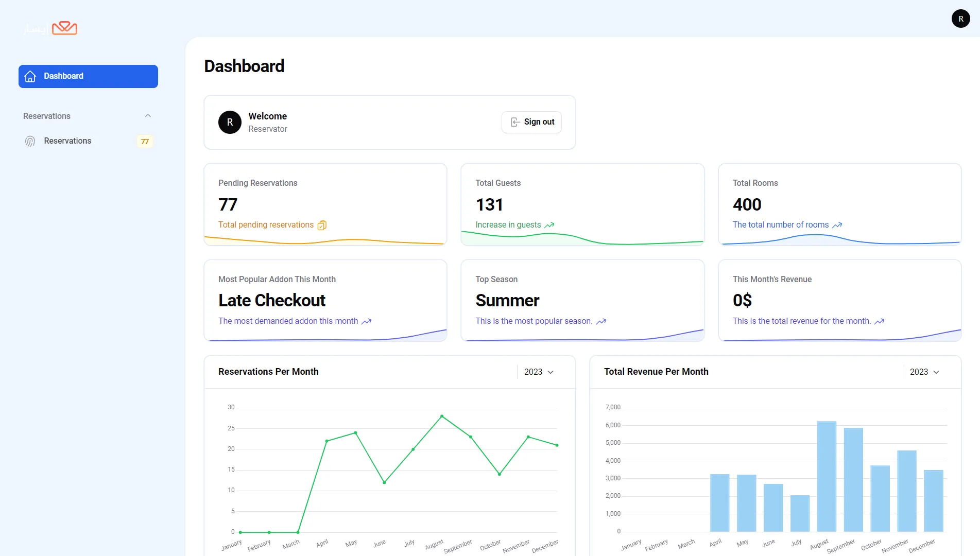Open the user avatar in top-right corner
Screen dimensions: 980x556
[960, 19]
